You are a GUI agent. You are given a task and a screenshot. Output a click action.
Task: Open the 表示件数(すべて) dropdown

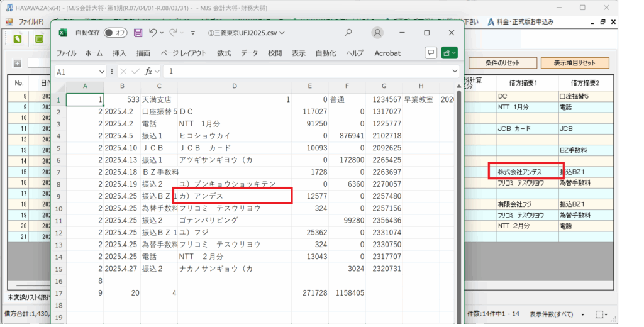[581, 314]
